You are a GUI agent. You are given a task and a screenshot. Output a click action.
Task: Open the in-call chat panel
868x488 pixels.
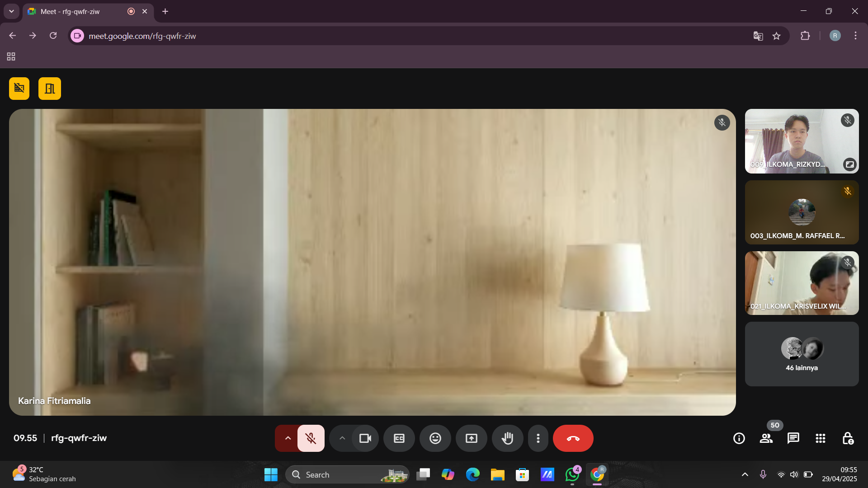pyautogui.click(x=793, y=438)
